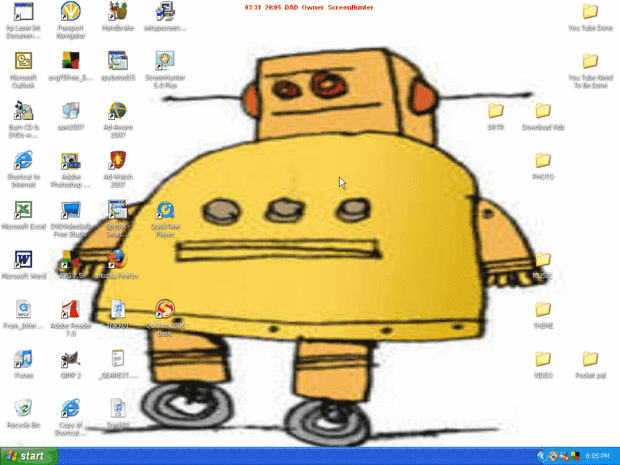Open the PHOTO folder
This screenshot has height=465, width=620.
[543, 161]
